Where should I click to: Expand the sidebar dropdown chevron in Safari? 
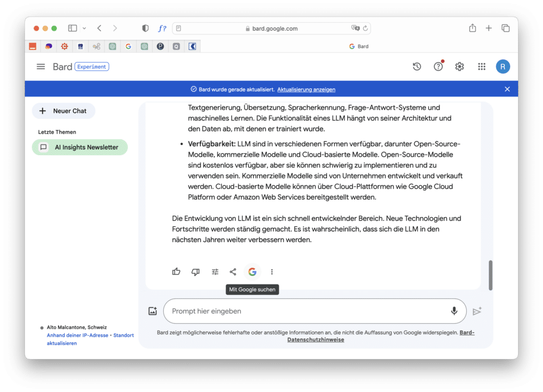tap(84, 28)
